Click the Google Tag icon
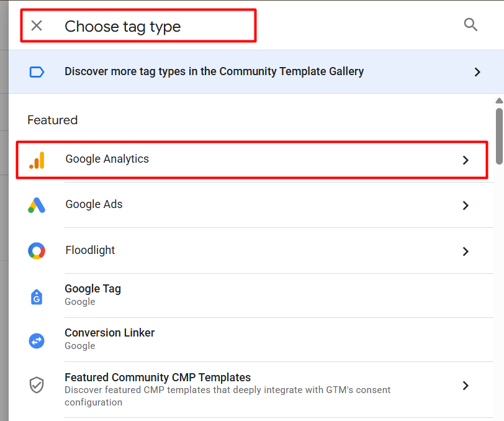 pyautogui.click(x=37, y=296)
